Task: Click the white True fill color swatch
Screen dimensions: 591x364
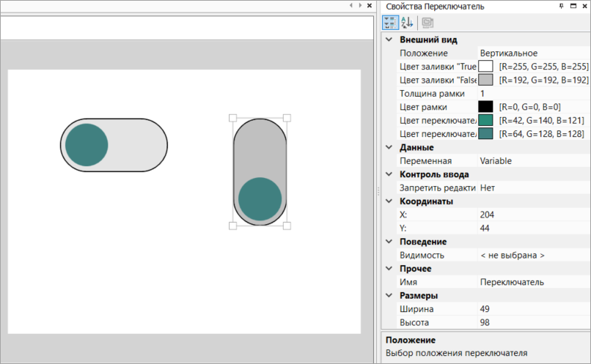Action: point(485,67)
